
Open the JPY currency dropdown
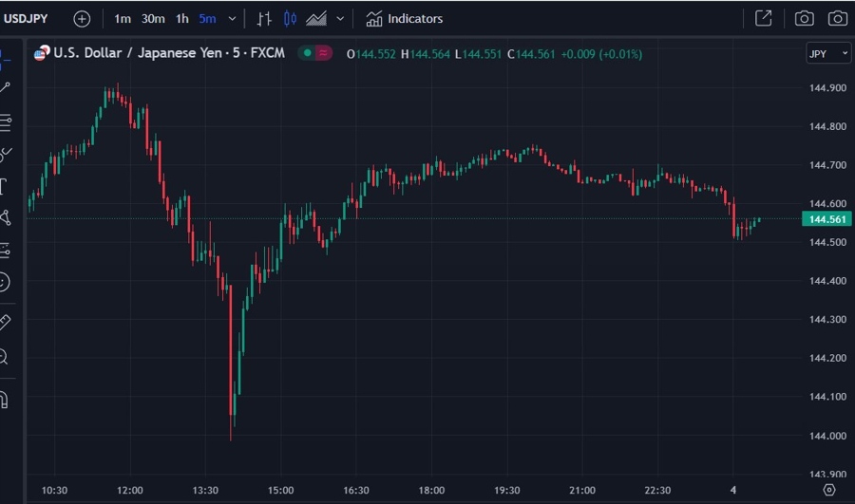828,53
